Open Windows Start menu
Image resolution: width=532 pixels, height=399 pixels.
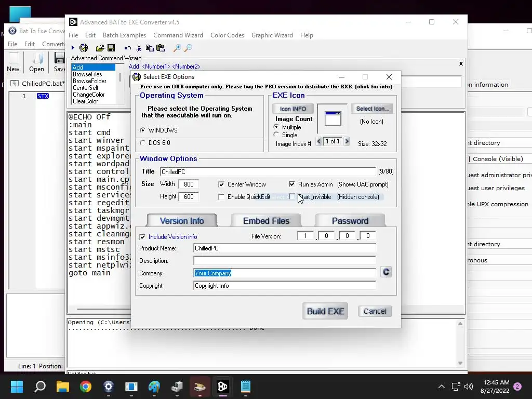tap(17, 387)
